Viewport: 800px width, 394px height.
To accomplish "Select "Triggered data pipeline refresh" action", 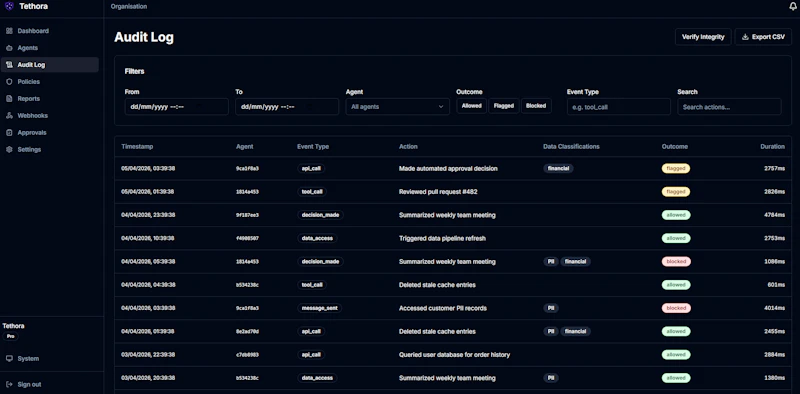I will (442, 238).
